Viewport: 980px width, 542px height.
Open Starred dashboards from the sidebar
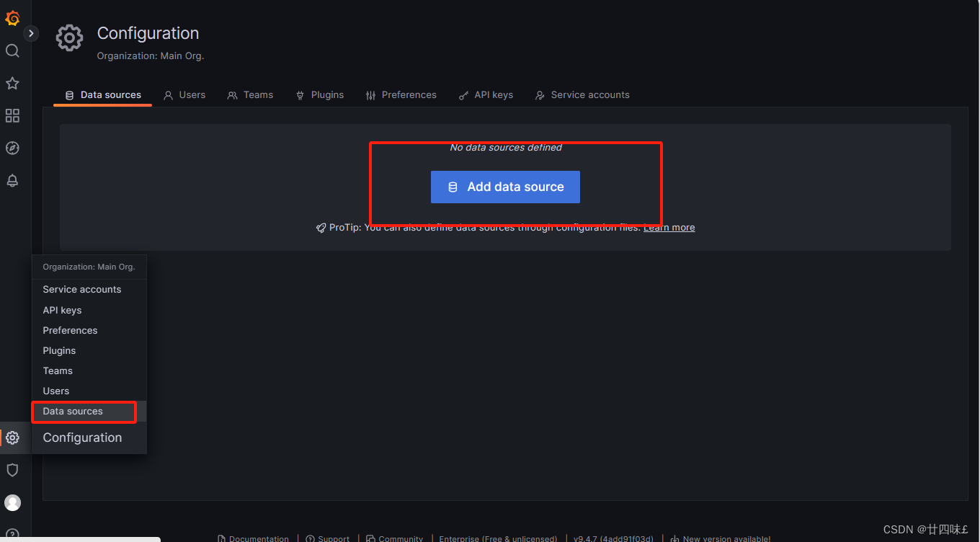click(12, 83)
